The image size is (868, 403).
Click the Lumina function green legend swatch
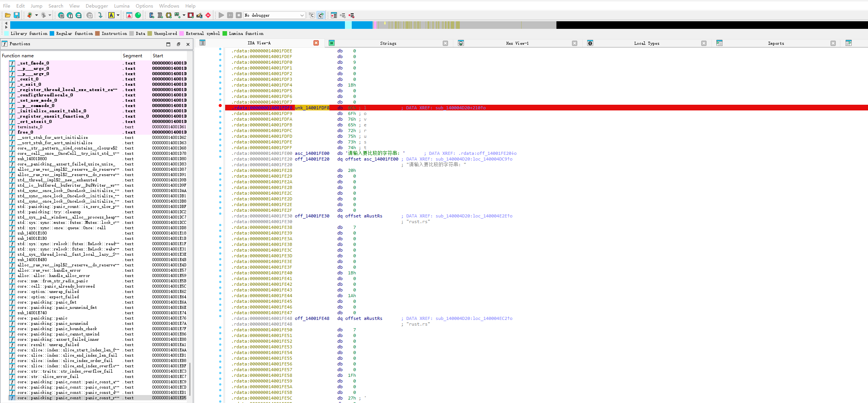(225, 33)
